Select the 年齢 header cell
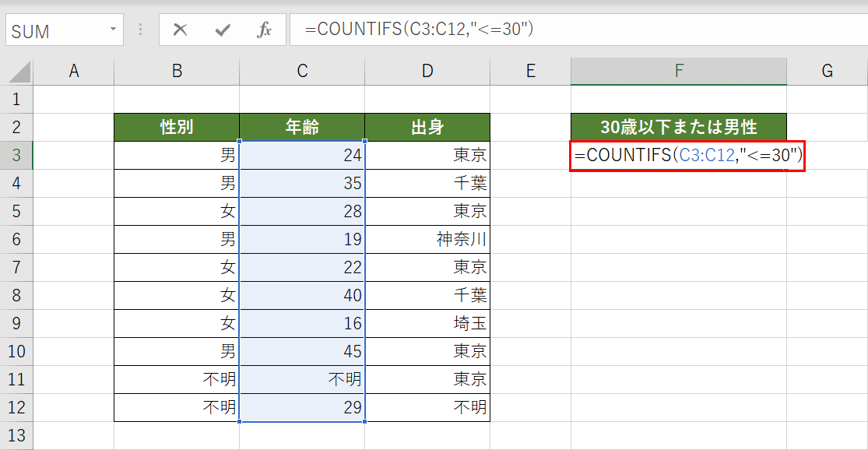The image size is (868, 450). tap(301, 127)
